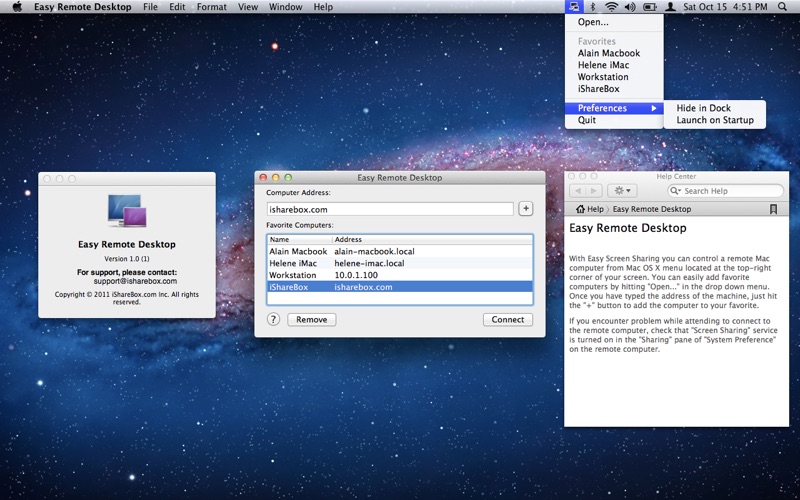
Task: Open the user account icon menu
Action: (x=671, y=7)
